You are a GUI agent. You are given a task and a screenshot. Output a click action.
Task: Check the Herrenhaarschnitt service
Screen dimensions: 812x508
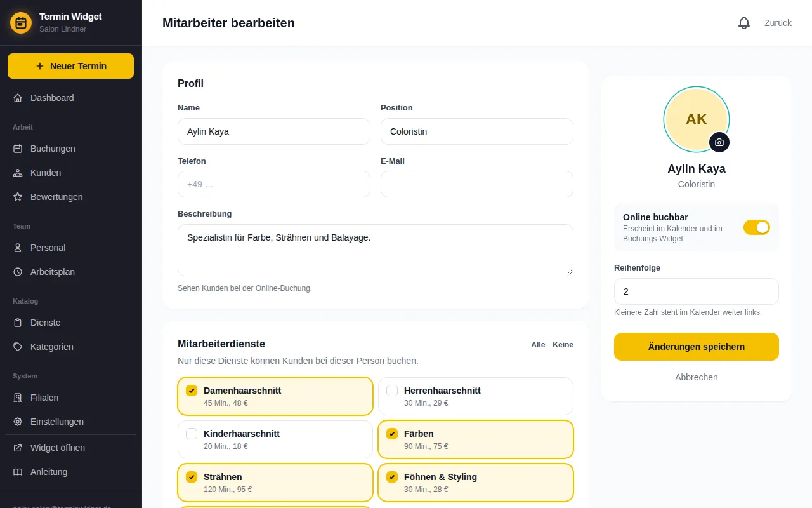[392, 391]
